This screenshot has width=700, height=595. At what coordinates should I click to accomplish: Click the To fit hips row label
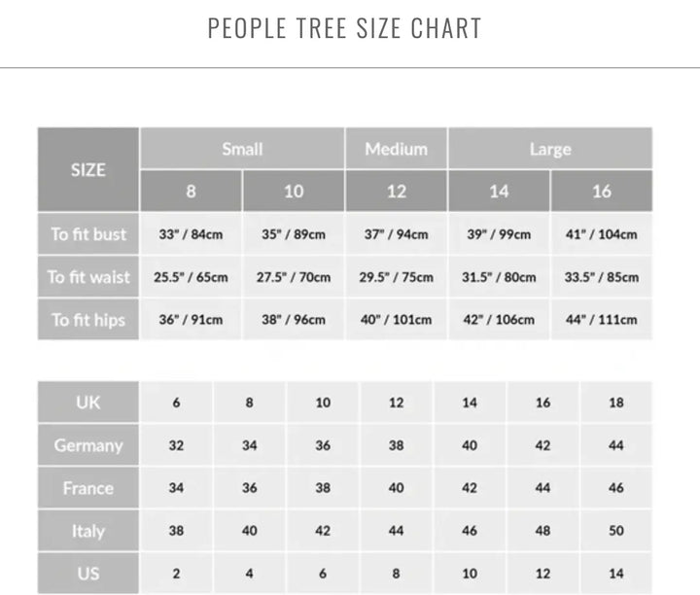pyautogui.click(x=88, y=320)
